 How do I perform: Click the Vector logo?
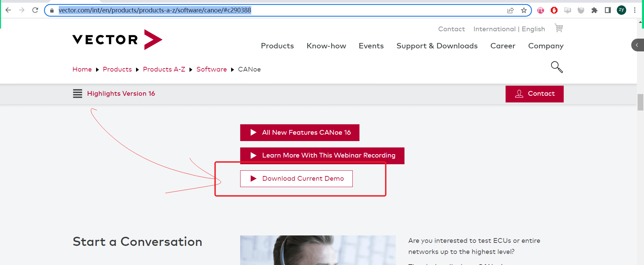(x=117, y=40)
